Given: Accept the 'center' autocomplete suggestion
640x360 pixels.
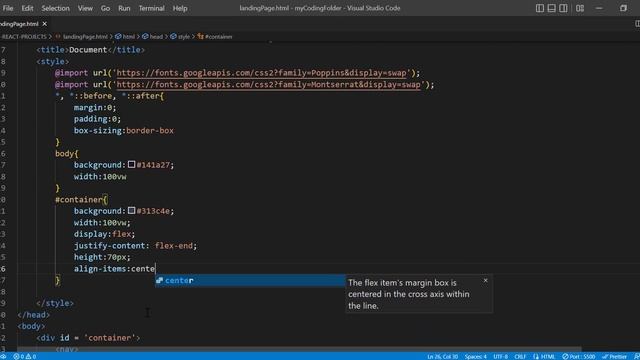Looking at the screenshot, I should pos(250,280).
